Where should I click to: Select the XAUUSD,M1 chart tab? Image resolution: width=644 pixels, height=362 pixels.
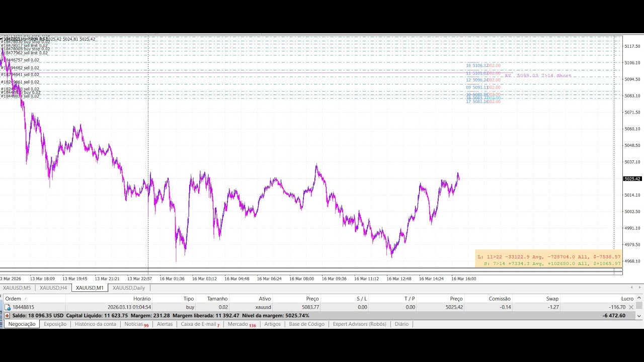(90, 288)
